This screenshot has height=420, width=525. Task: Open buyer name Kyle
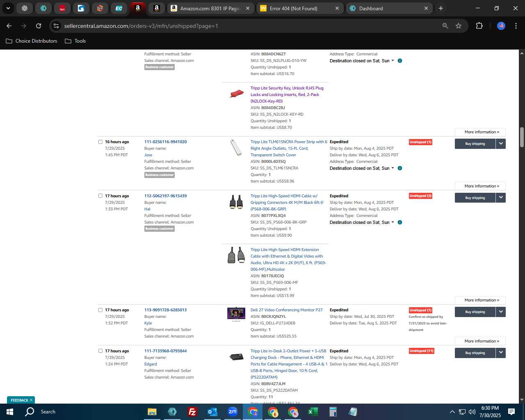(148, 323)
